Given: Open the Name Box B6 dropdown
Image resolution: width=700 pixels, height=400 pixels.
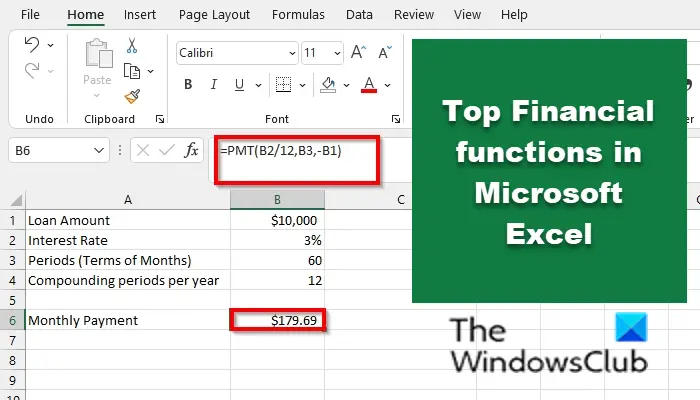Looking at the screenshot, I should click(x=99, y=150).
